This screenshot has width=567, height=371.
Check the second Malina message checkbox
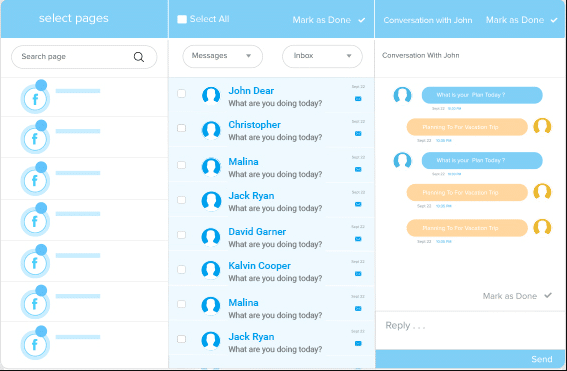(x=182, y=304)
